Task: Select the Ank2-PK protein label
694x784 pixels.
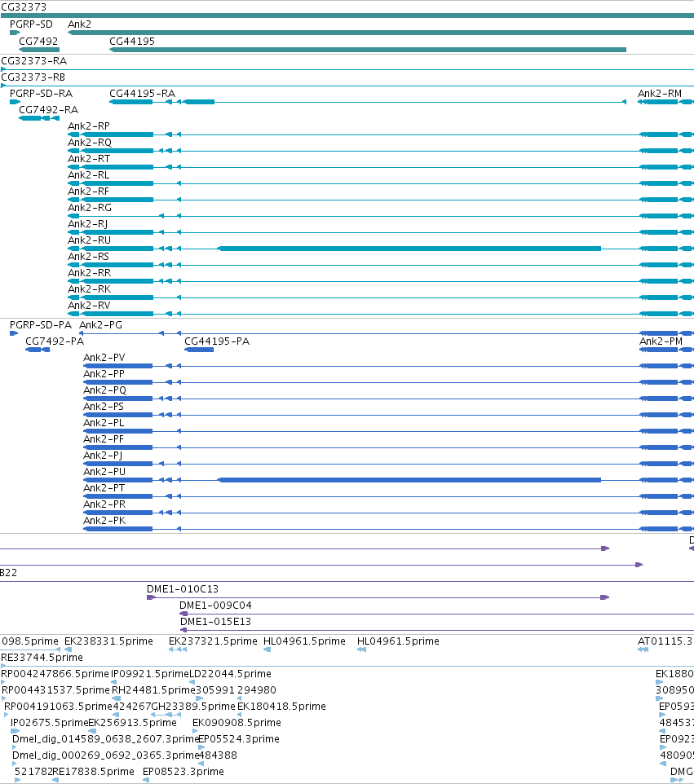Action: (x=104, y=521)
